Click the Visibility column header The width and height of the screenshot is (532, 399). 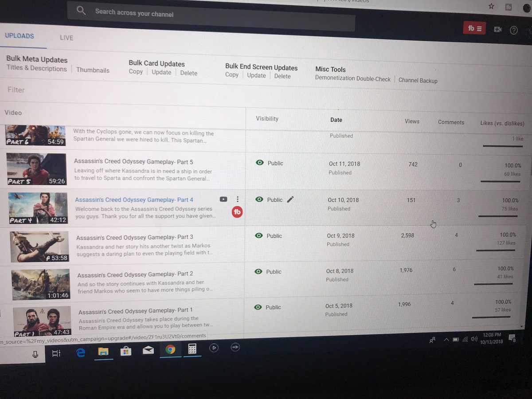[267, 118]
